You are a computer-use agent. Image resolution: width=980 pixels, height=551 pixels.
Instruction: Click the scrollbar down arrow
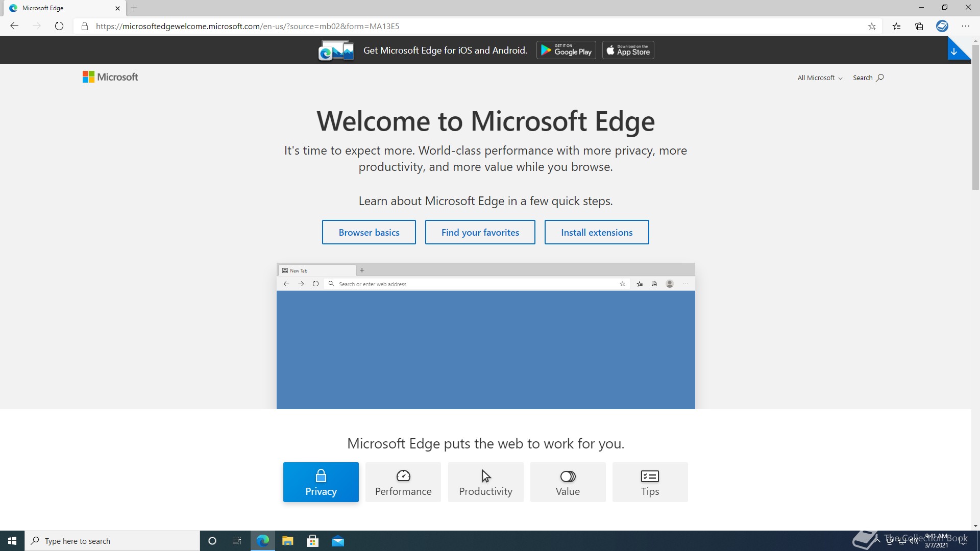(975, 526)
